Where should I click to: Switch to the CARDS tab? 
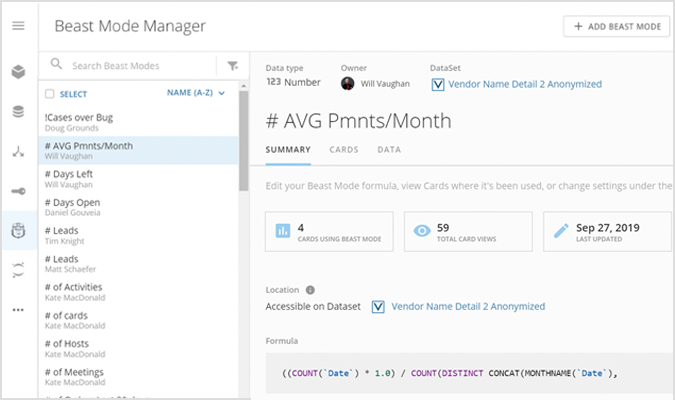(x=344, y=150)
